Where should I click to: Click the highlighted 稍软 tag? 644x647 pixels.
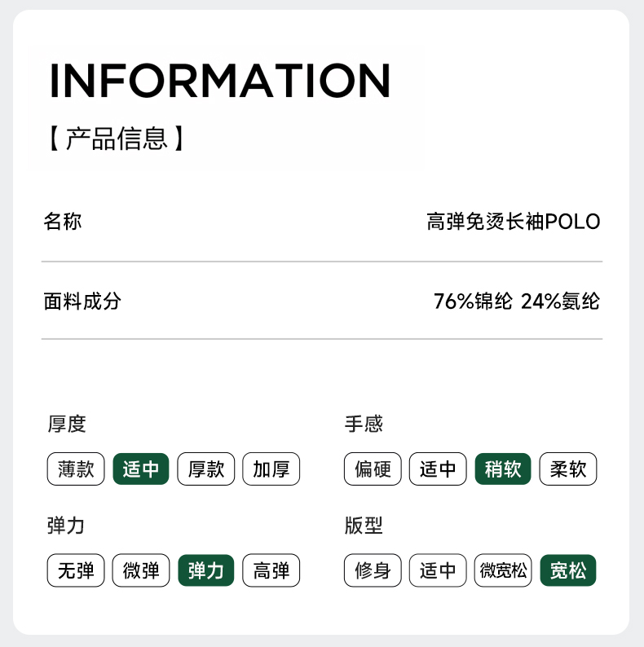pos(503,469)
